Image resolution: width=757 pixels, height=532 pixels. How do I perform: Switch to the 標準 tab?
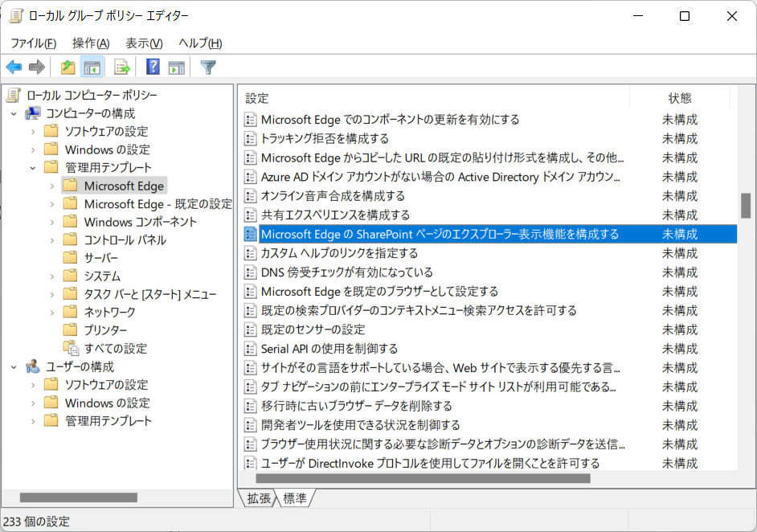[x=294, y=498]
